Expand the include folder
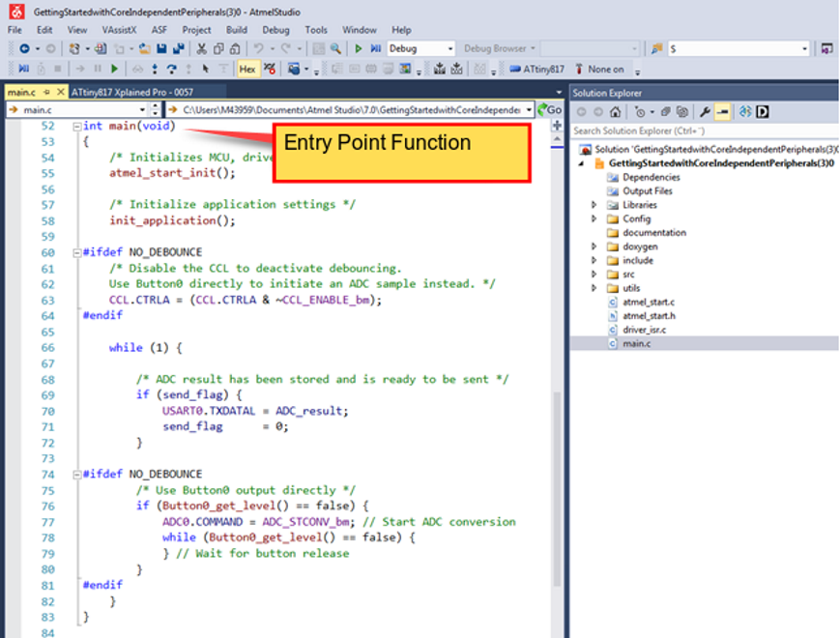Image resolution: width=840 pixels, height=638 pixels. pos(594,260)
